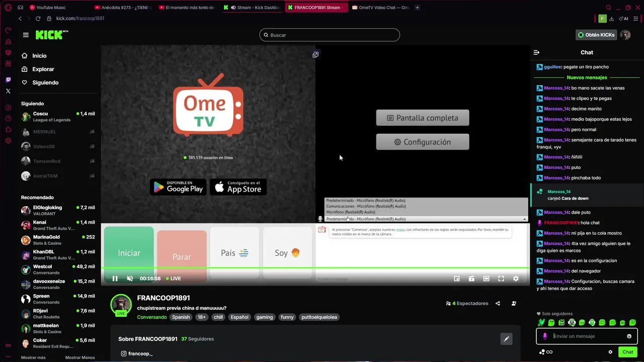The width and height of the screenshot is (644, 362).
Task: Open the moderator icon beside share
Action: (514, 303)
